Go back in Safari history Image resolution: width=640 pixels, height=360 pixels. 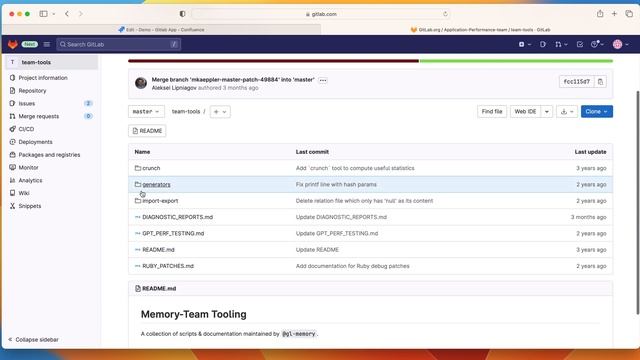point(67,14)
